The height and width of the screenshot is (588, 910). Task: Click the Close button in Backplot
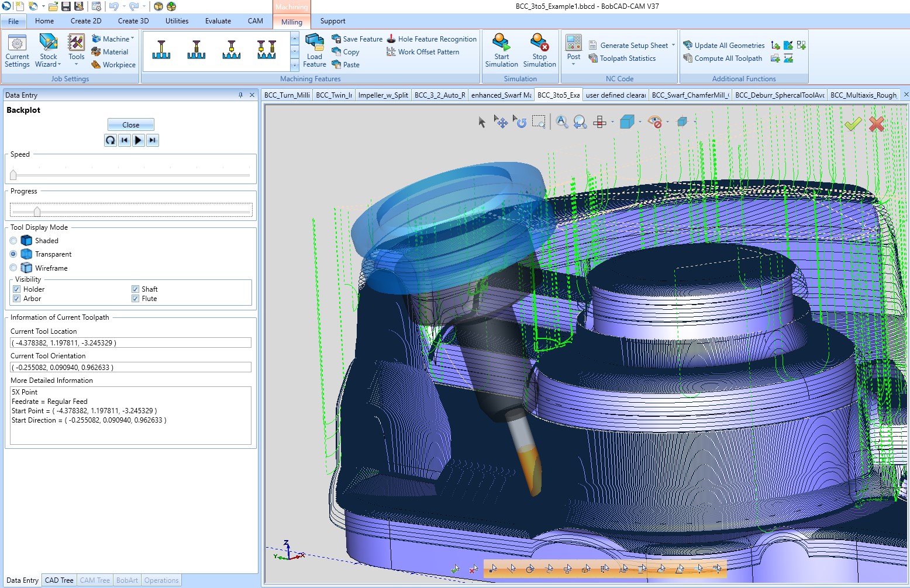(x=131, y=124)
